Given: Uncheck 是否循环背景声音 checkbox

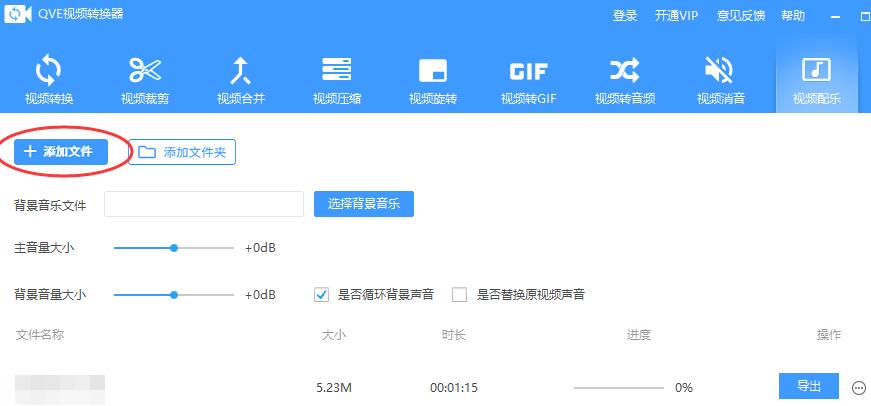Looking at the screenshot, I should [x=322, y=295].
